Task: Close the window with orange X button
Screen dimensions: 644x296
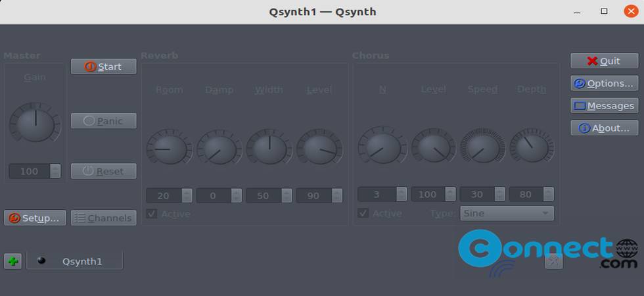Action: [631, 11]
